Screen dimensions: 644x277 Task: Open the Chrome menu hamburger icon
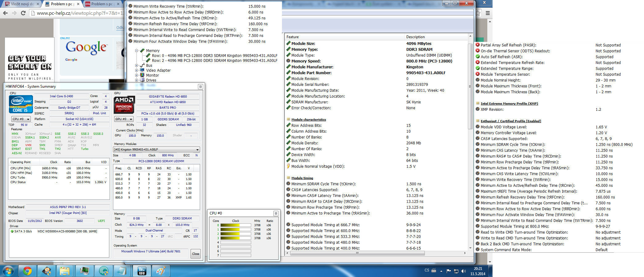point(488,13)
